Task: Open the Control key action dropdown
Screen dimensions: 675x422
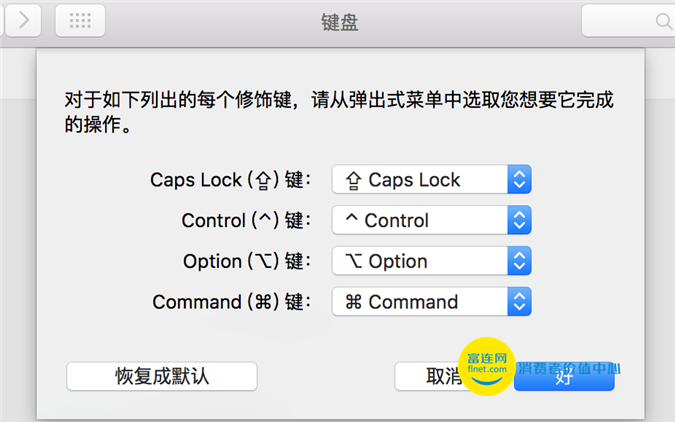Action: click(x=431, y=220)
